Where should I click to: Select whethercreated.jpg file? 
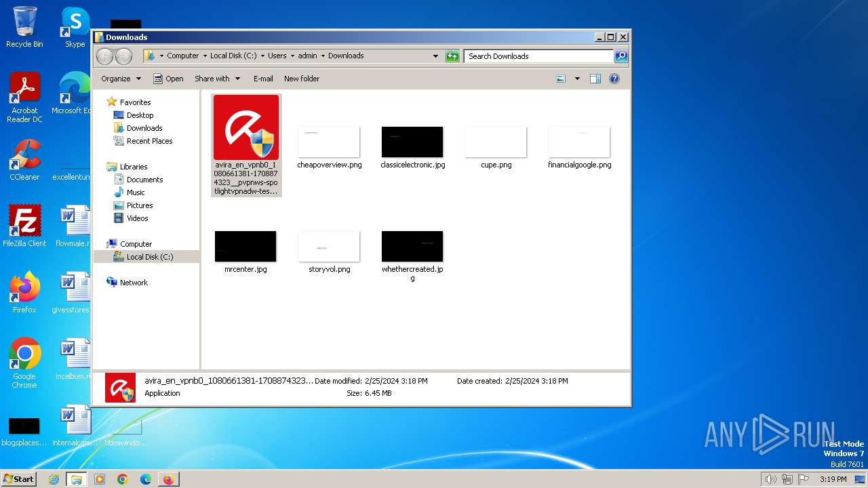pos(412,256)
